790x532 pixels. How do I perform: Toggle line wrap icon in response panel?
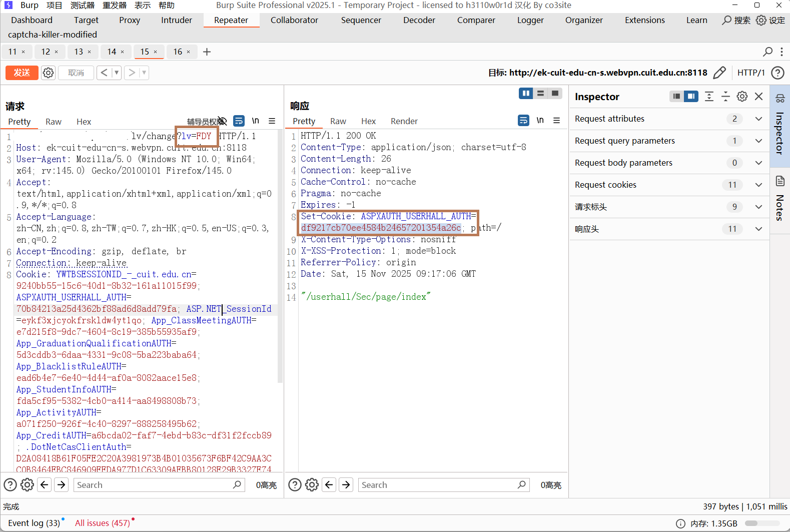click(x=523, y=121)
